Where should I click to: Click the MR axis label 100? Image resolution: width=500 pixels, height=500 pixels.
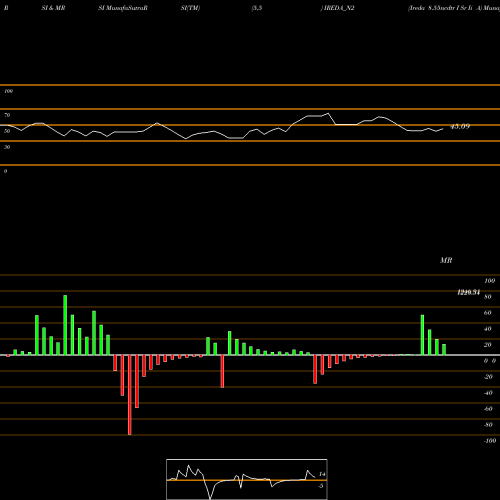pos(489,281)
